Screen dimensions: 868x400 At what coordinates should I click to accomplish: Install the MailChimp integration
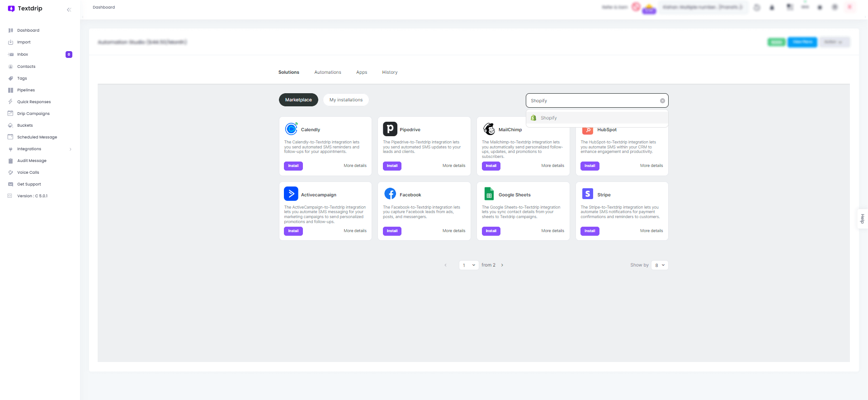[491, 166]
